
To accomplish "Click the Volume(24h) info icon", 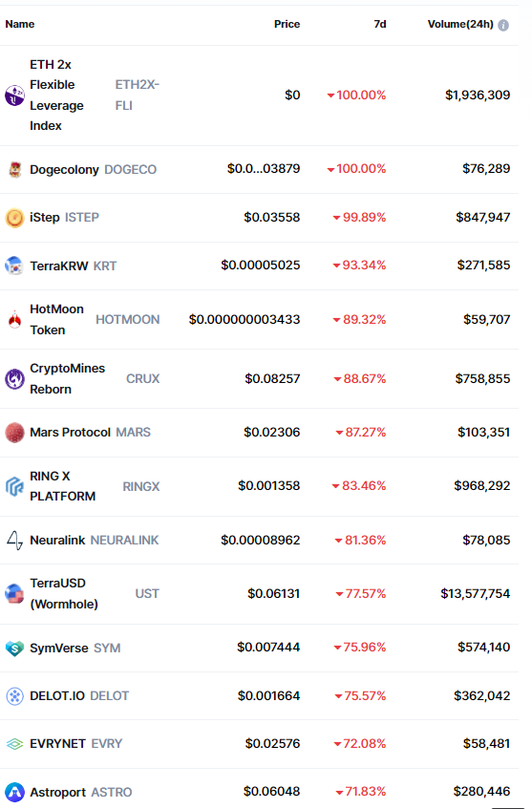I will 503,25.
